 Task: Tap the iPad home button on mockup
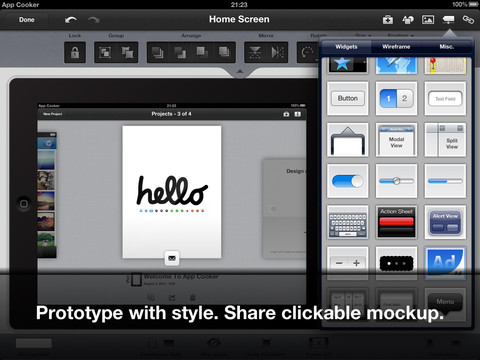tap(24, 203)
